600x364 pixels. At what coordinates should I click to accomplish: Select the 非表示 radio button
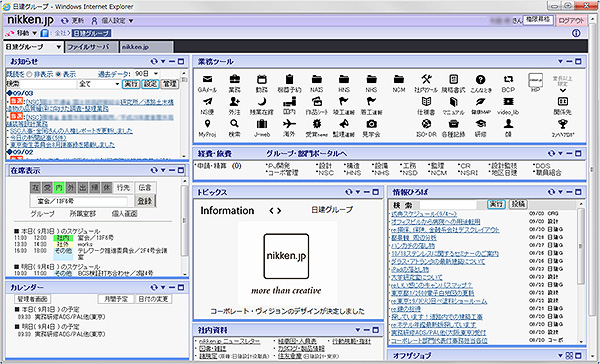pyautogui.click(x=29, y=74)
